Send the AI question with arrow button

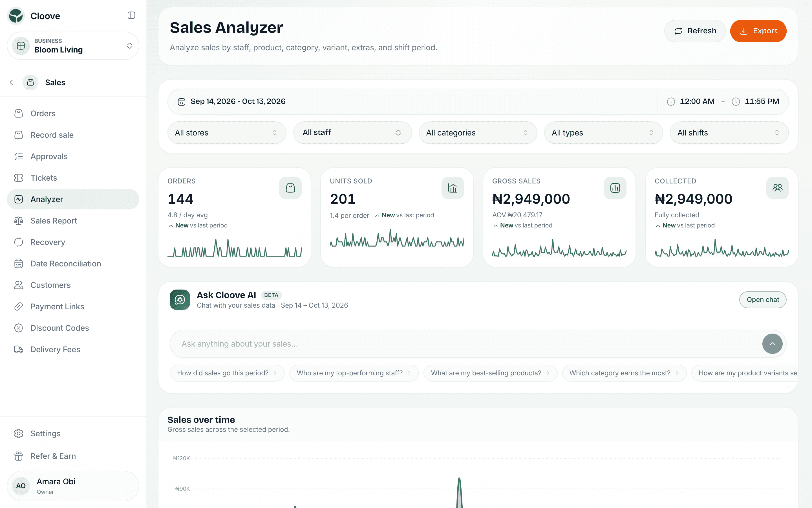tap(772, 343)
